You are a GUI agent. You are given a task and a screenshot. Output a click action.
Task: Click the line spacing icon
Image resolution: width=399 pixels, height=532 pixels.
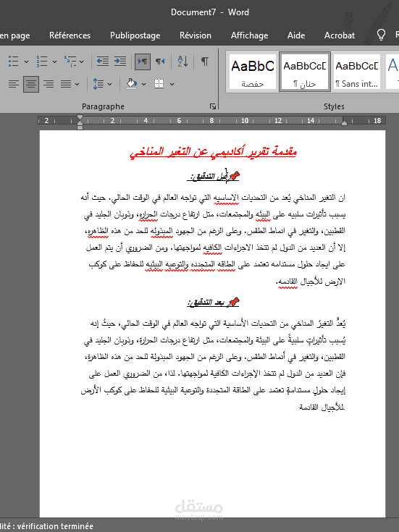(x=98, y=84)
